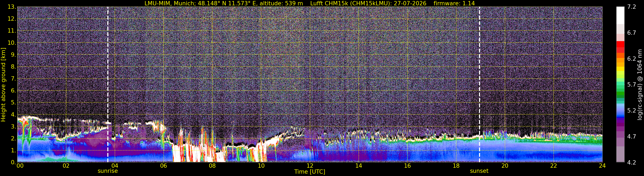
Task: Click the red band on the colorbar
Action: coord(620,47)
